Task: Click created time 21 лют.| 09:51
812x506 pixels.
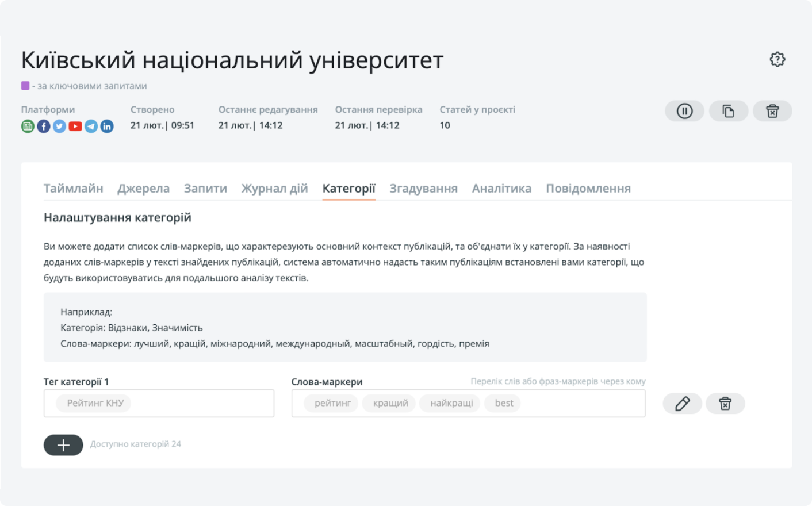Action: point(162,125)
